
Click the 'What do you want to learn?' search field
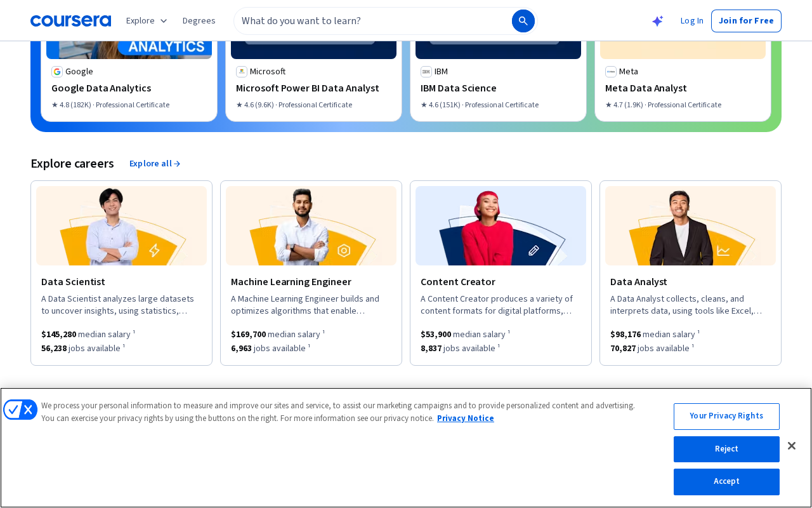coord(374,21)
